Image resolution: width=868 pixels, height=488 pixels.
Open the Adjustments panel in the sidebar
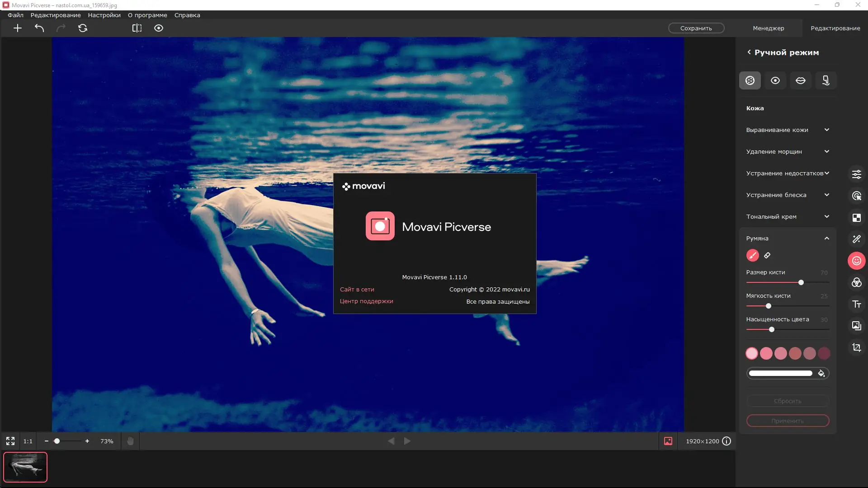pyautogui.click(x=857, y=174)
